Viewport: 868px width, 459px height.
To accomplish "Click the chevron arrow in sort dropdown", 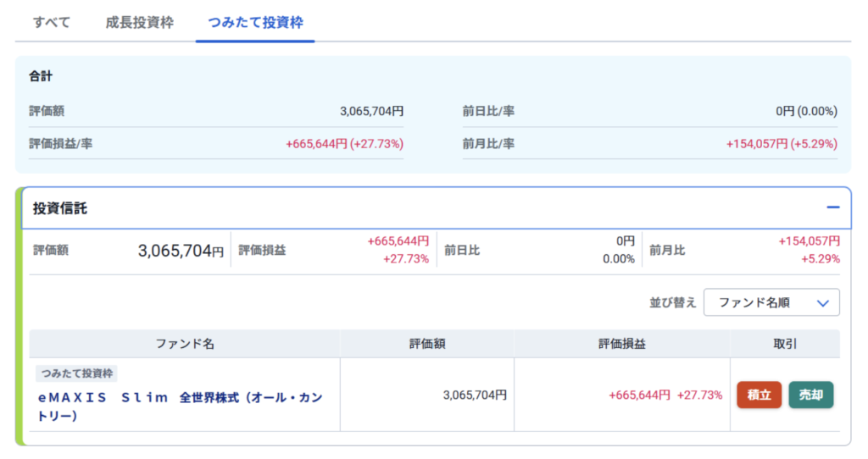I will pyautogui.click(x=821, y=302).
